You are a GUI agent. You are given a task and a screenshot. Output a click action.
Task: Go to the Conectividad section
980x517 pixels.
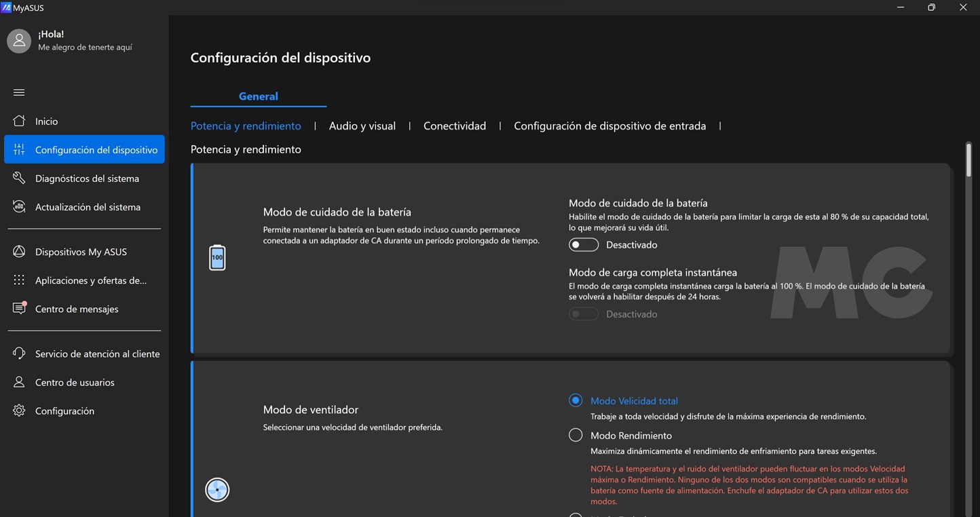tap(454, 126)
